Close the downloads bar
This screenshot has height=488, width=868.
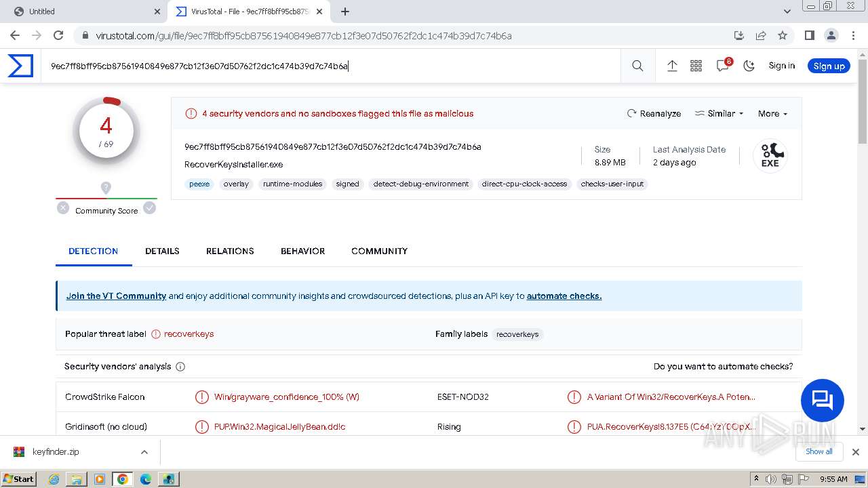(x=856, y=452)
